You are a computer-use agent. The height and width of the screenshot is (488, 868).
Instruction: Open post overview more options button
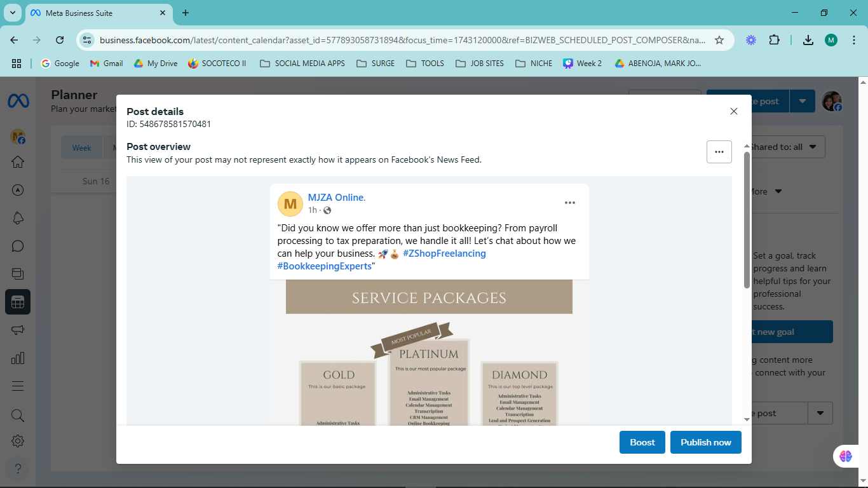pos(719,152)
